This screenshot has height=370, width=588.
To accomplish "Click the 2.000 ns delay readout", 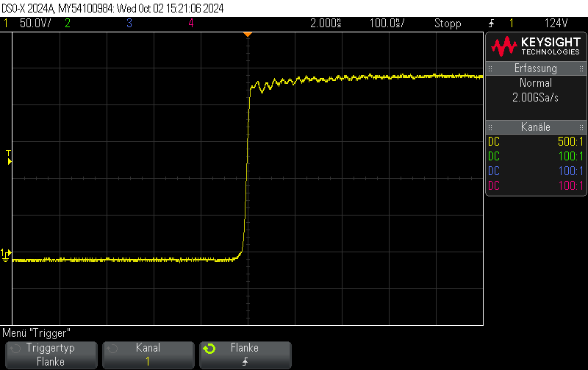I will pos(326,24).
